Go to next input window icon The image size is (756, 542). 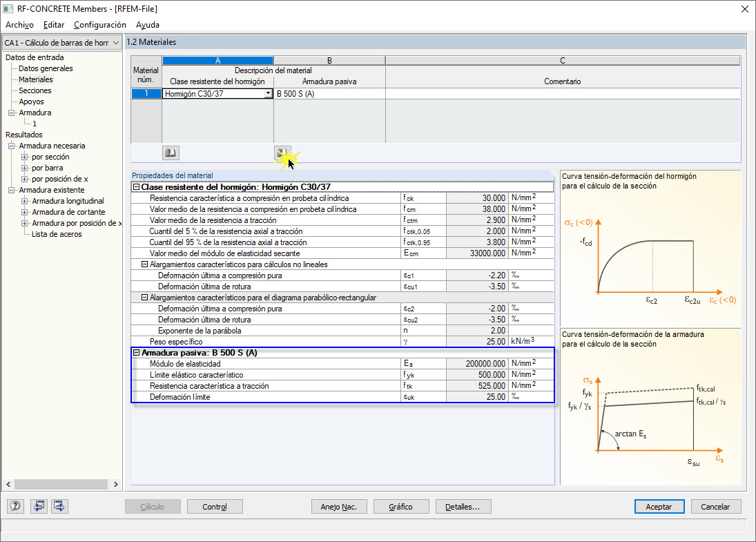[59, 506]
